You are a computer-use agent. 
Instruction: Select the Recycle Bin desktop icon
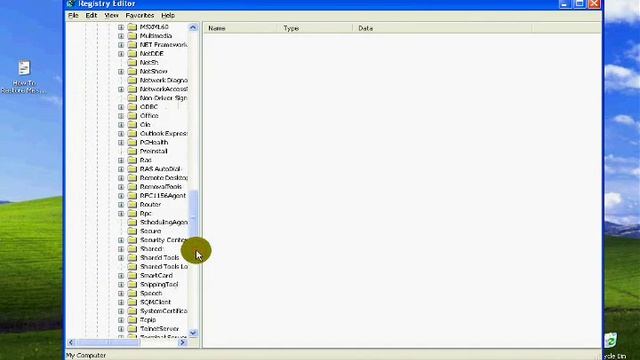[x=611, y=340]
